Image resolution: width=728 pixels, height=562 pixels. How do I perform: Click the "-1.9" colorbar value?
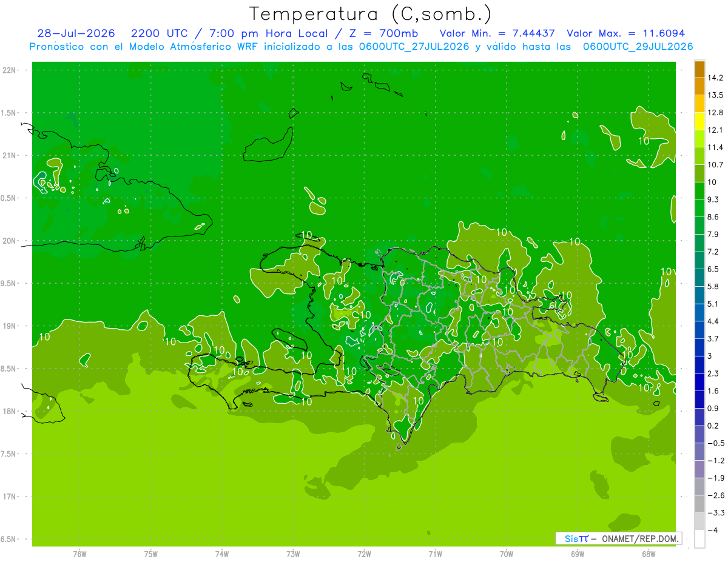(715, 478)
